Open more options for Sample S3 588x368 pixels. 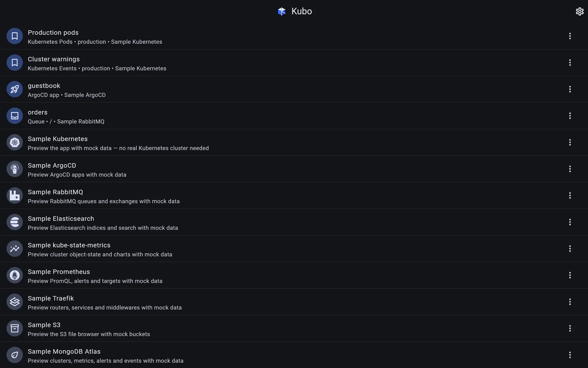click(x=570, y=329)
